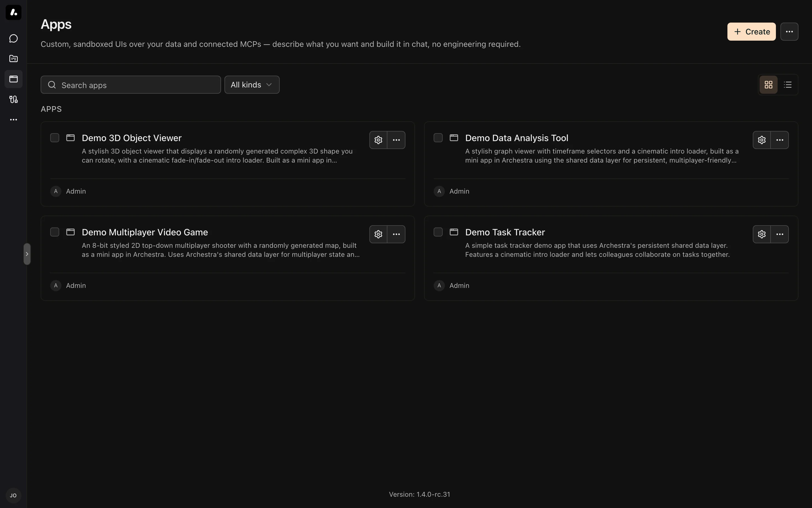This screenshot has width=812, height=508.
Task: Open the sidebar more options ellipsis
Action: click(x=14, y=120)
